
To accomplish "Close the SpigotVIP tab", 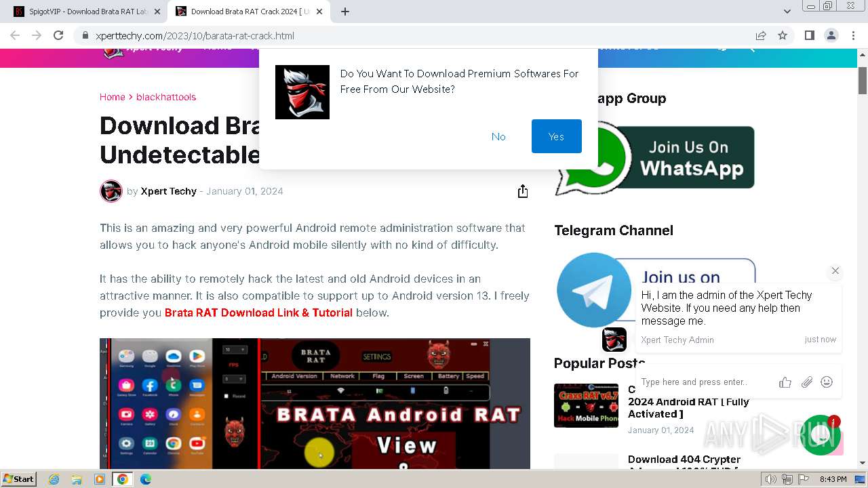I will (x=157, y=12).
